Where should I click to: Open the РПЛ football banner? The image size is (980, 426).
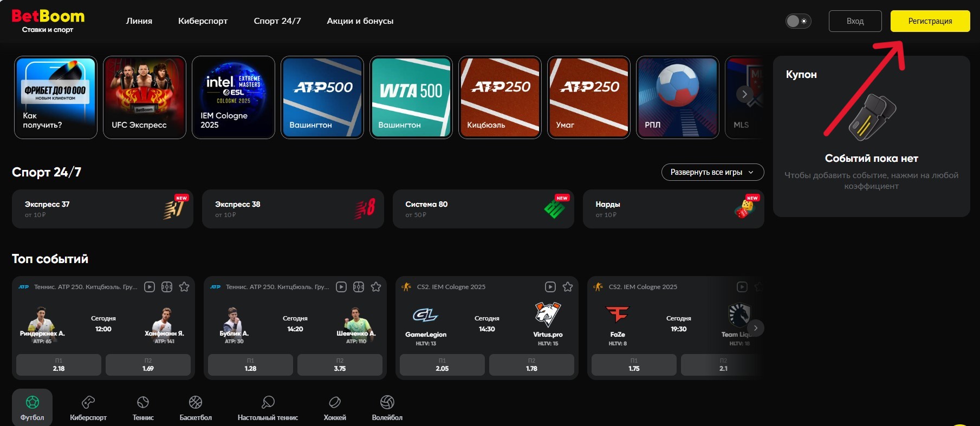pos(678,97)
